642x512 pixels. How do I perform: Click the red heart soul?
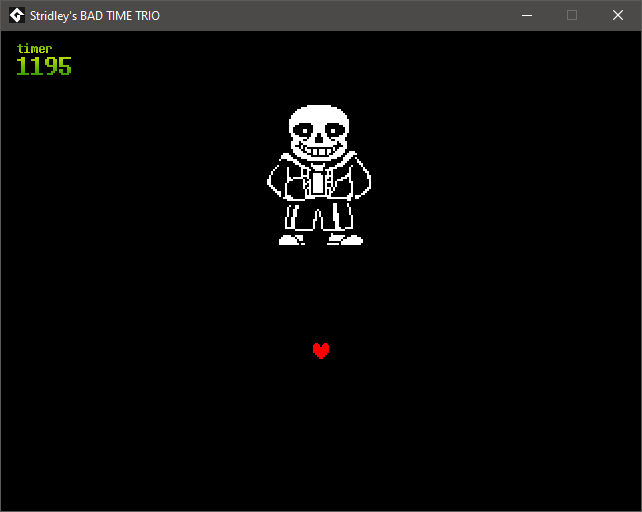click(321, 351)
